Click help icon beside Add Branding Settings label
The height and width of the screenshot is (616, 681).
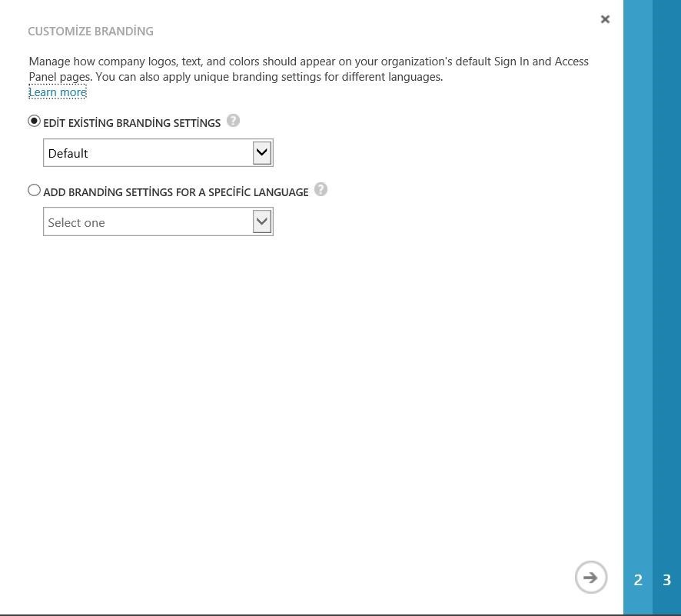[321, 190]
